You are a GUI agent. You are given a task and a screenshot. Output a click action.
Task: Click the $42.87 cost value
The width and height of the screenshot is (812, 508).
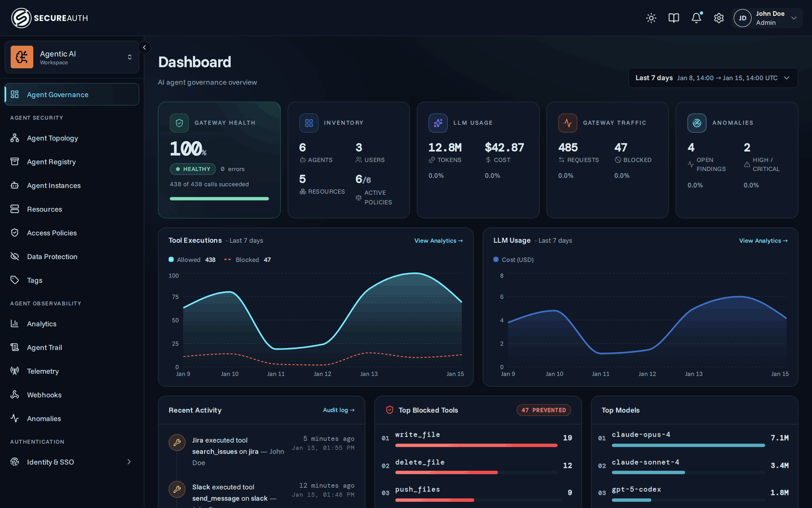[x=505, y=147]
